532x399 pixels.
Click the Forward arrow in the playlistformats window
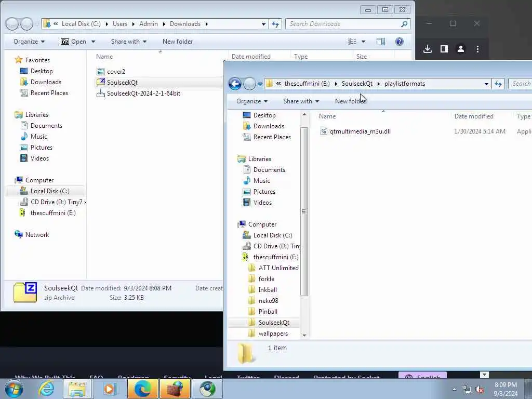249,84
